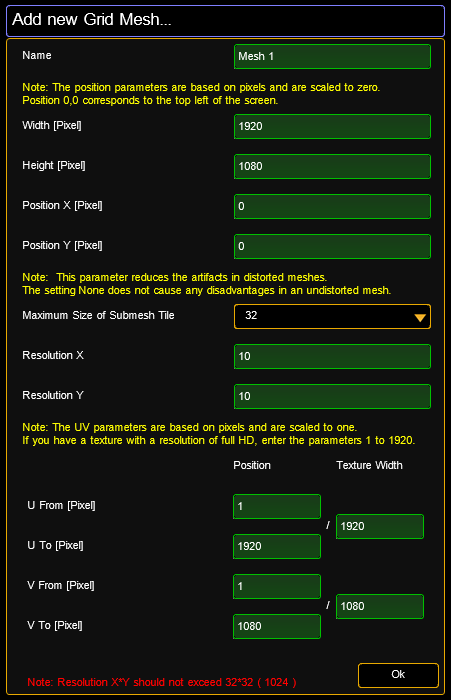Select the Resolution X input field

[332, 356]
